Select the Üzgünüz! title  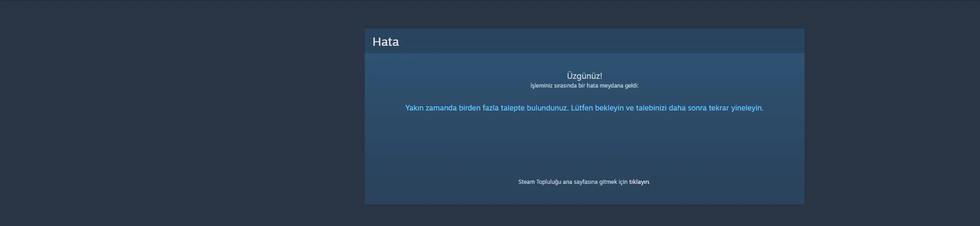[584, 76]
